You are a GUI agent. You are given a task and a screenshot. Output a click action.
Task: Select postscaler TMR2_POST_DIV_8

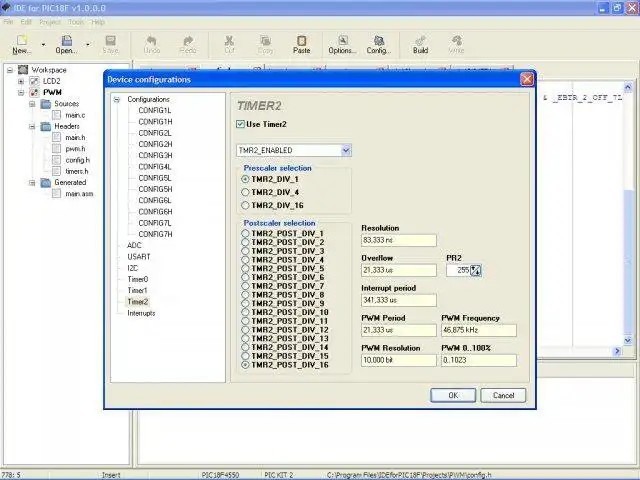point(245,295)
